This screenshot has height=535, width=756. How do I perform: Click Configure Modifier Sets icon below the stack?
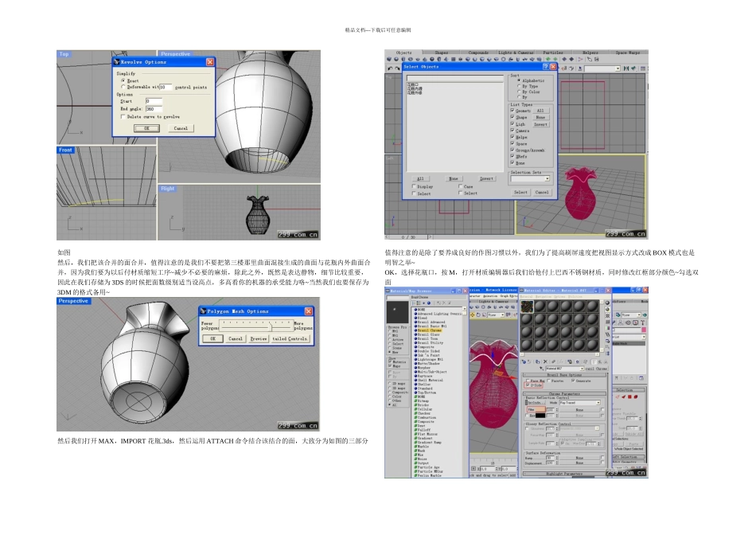[x=642, y=378]
